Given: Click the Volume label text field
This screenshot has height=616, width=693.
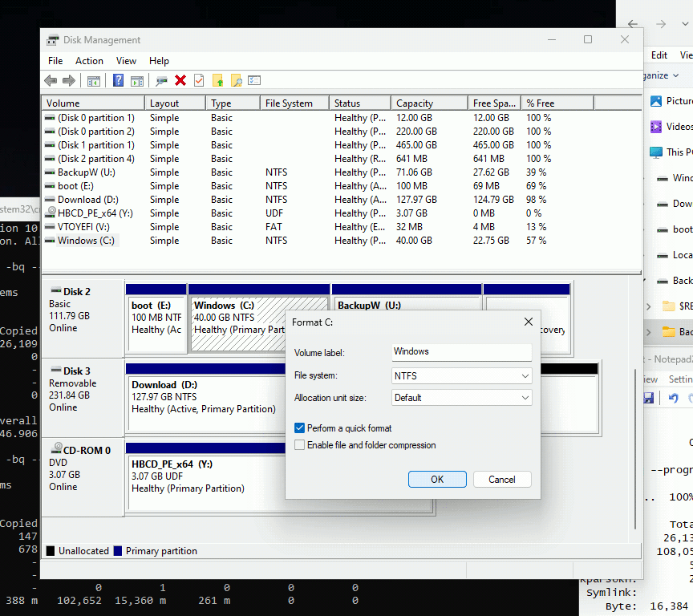Looking at the screenshot, I should 461,352.
